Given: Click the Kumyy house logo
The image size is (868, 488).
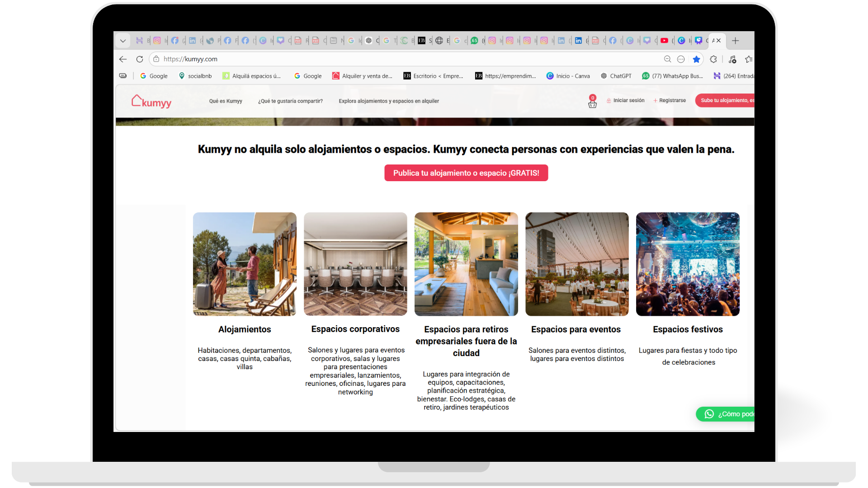Looking at the screenshot, I should click(151, 101).
